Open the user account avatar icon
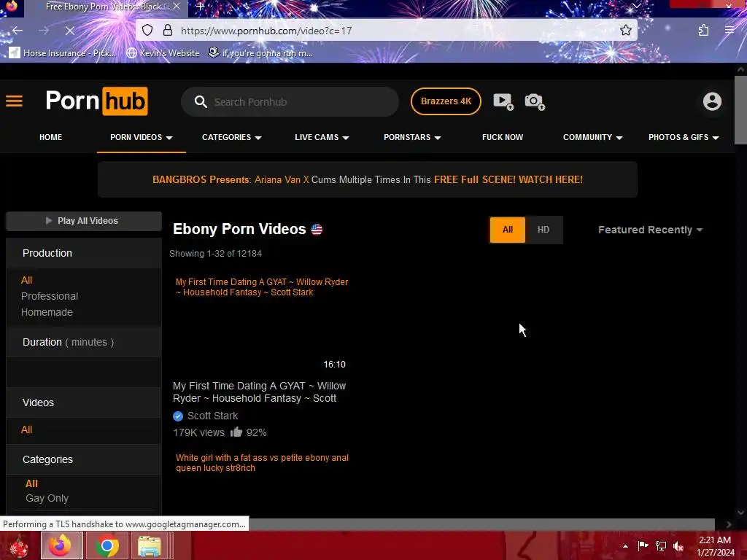 click(x=712, y=101)
